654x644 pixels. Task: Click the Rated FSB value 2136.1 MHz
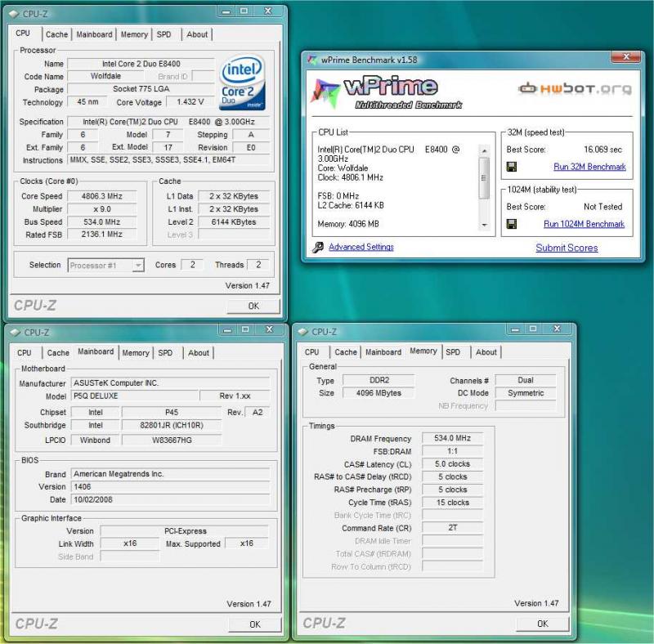click(x=101, y=235)
